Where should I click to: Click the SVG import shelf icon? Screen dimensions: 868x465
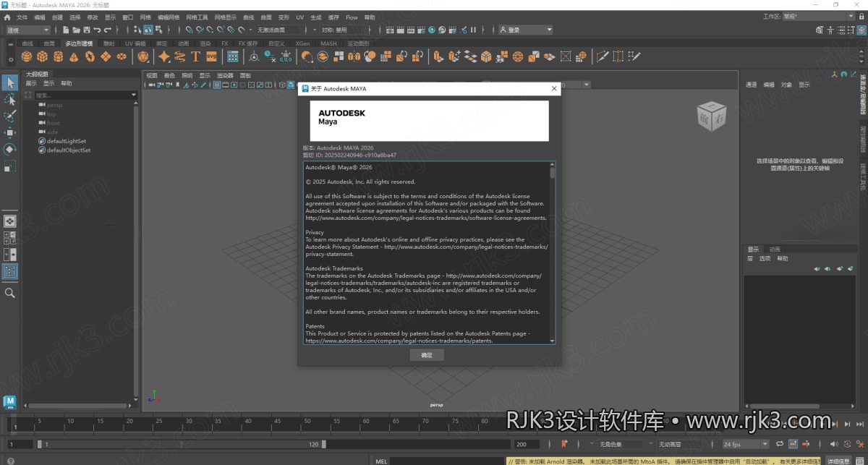click(x=211, y=56)
